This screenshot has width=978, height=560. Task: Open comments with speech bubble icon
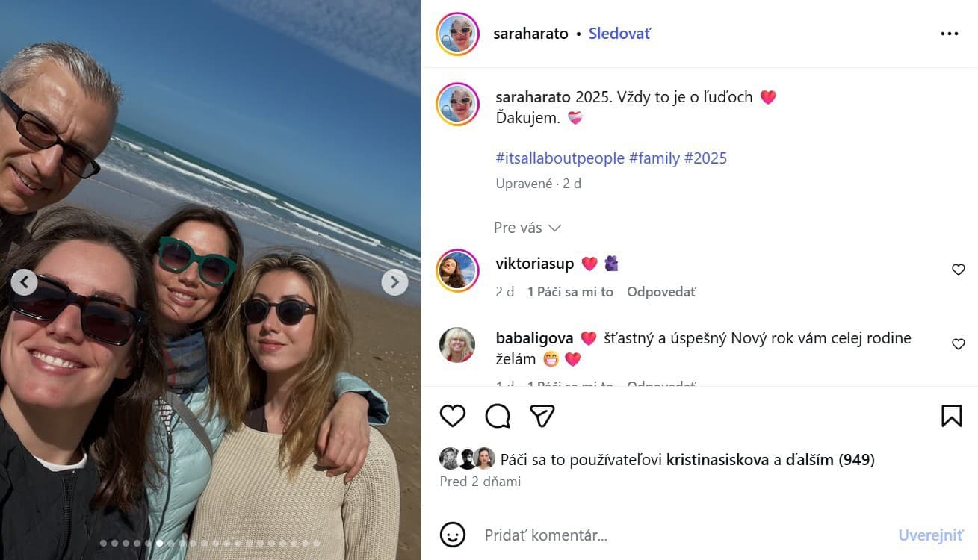click(x=498, y=416)
